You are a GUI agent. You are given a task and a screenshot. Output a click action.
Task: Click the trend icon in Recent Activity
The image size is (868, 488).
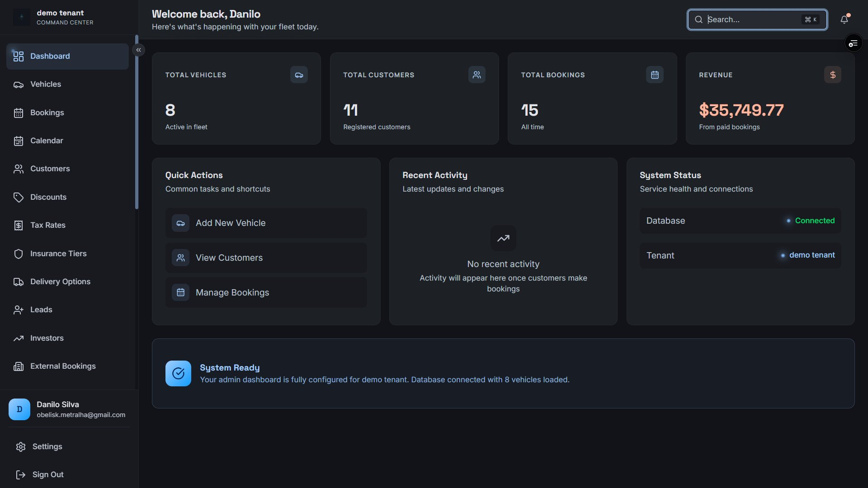tap(503, 238)
